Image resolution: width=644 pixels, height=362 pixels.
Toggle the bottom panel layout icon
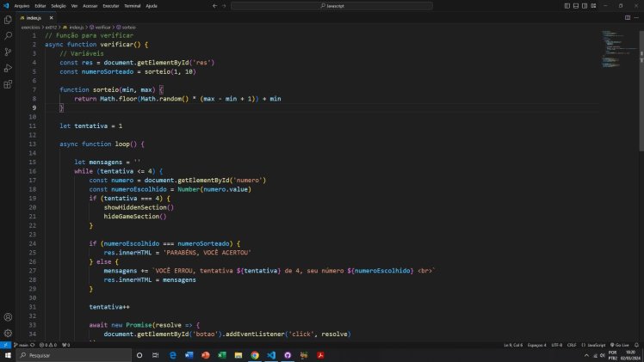576,6
